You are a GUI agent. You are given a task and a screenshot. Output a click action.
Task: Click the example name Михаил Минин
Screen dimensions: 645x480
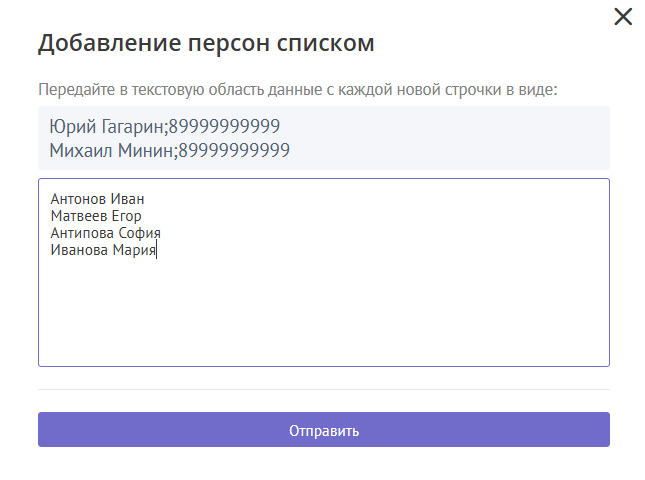[111, 150]
